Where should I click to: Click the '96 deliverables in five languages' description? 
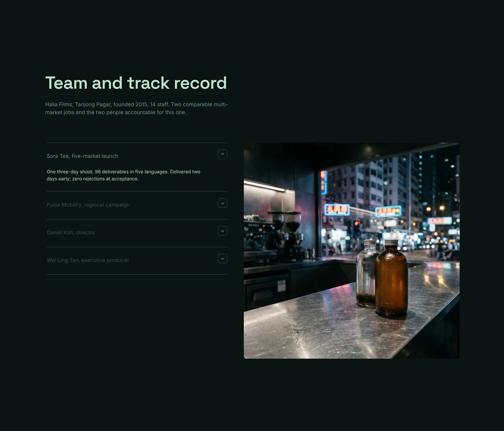[123, 175]
